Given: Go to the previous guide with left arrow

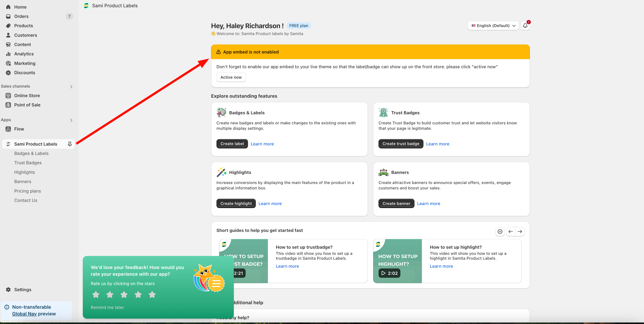Looking at the screenshot, I should 511,232.
